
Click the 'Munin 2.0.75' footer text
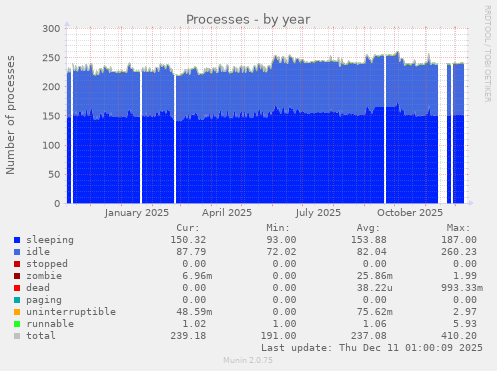248,360
